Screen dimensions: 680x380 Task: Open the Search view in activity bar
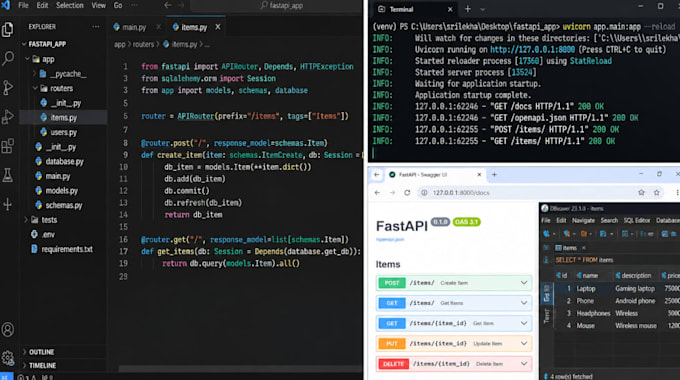(8, 59)
